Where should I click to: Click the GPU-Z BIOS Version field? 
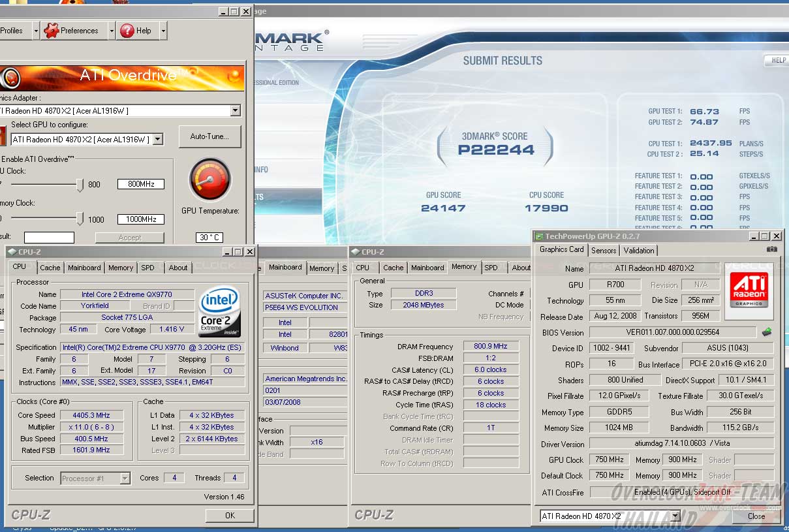coord(672,332)
